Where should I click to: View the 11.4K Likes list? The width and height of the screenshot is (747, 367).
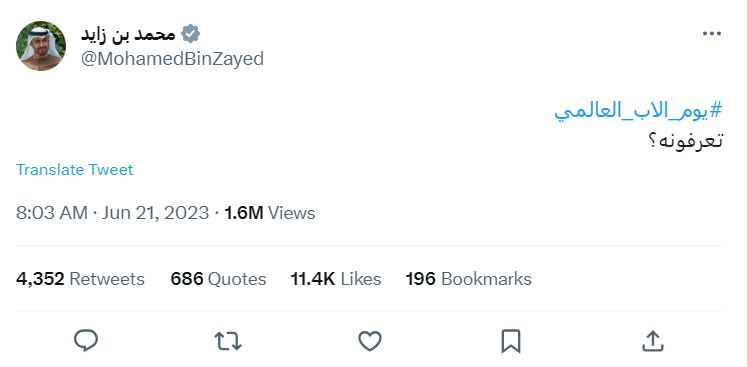[336, 279]
